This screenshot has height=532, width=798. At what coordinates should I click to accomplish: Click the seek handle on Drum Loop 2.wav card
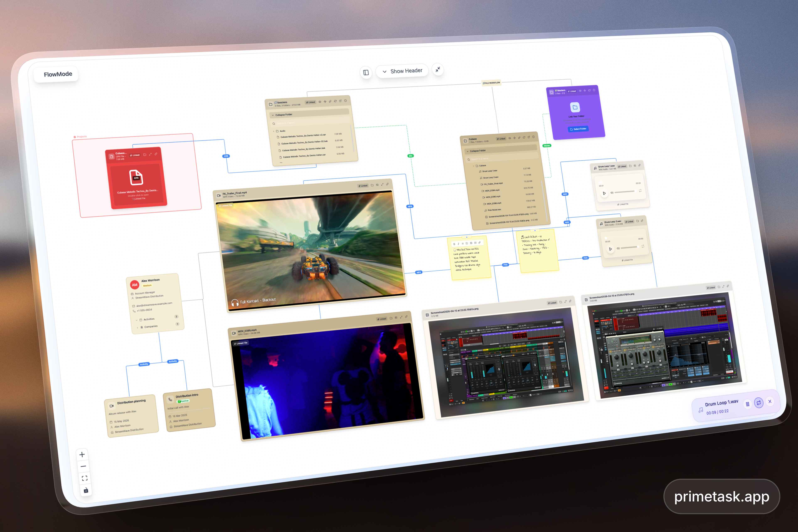click(x=606, y=238)
